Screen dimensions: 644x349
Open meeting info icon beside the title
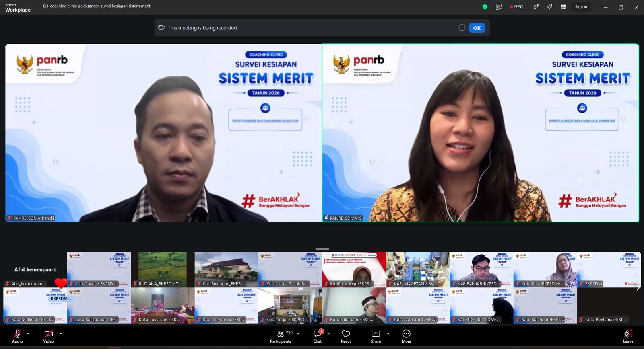(45, 6)
